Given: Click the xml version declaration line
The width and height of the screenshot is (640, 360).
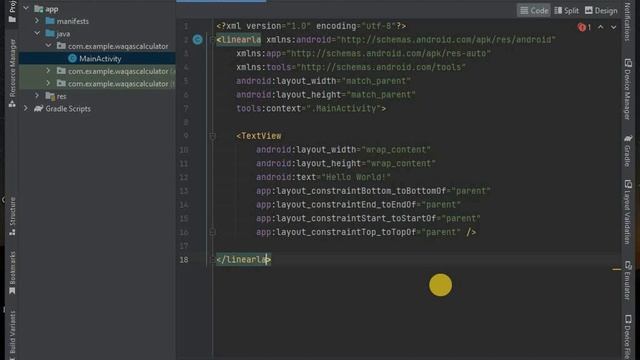Looking at the screenshot, I should [311, 26].
